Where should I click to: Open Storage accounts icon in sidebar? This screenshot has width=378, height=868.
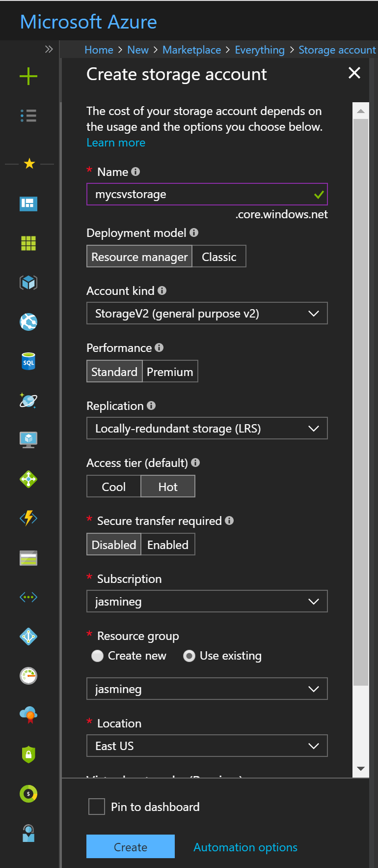[x=28, y=558]
